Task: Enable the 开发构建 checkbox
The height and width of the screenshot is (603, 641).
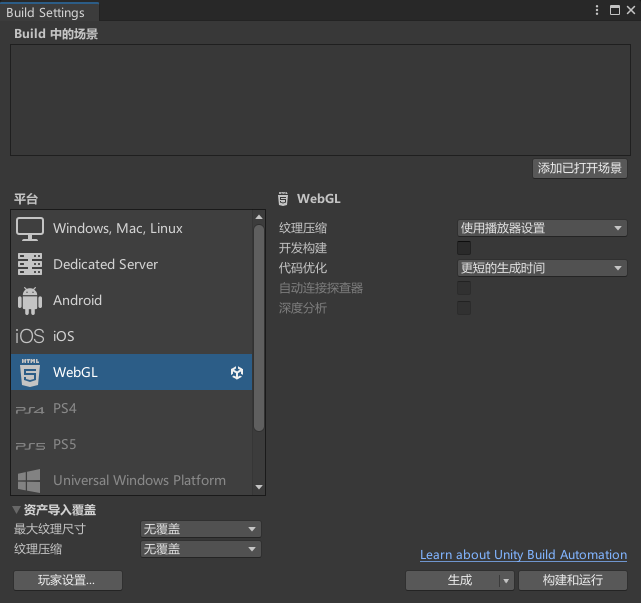Action: point(464,248)
